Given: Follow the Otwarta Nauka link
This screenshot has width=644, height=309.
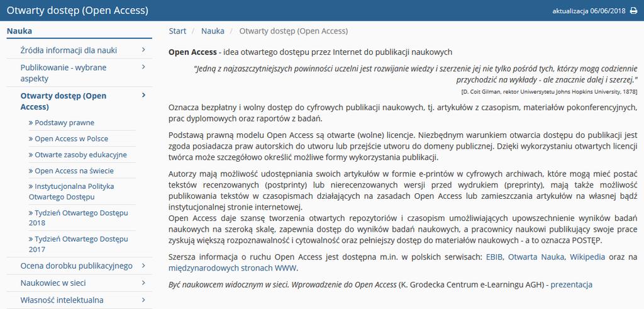Looking at the screenshot, I should pos(537,257).
